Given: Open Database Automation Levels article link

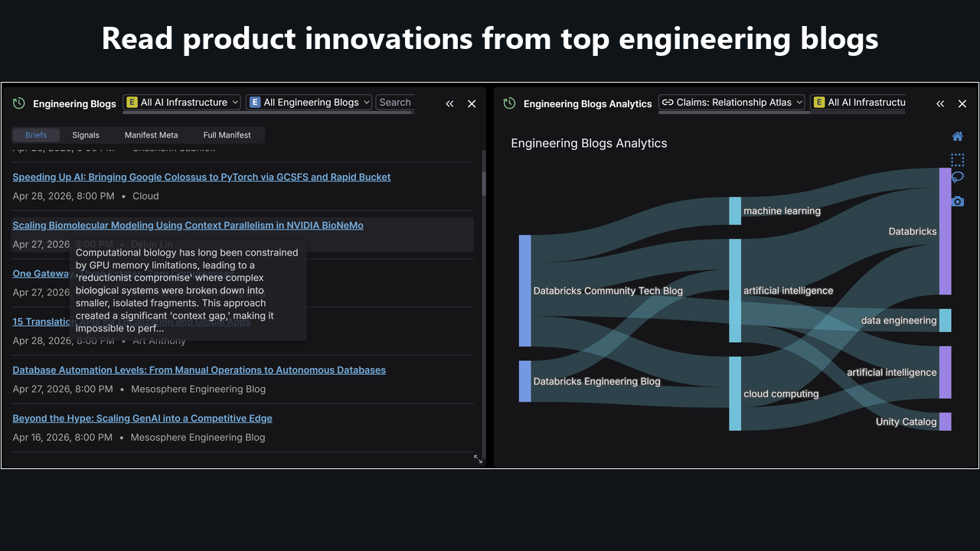Looking at the screenshot, I should pos(199,370).
